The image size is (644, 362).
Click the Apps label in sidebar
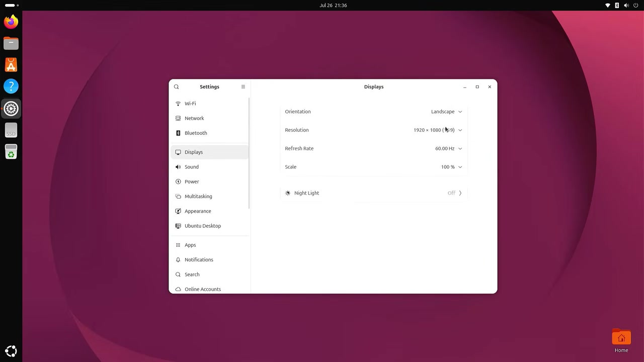(190, 245)
